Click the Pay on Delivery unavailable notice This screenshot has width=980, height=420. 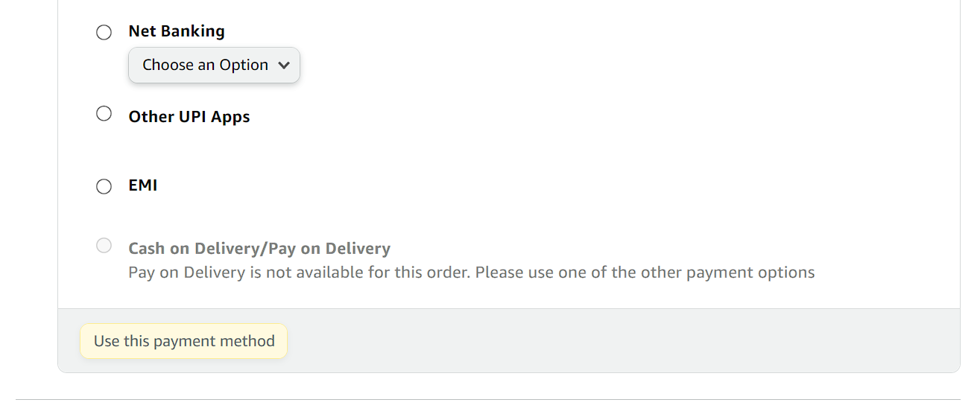pyautogui.click(x=471, y=273)
